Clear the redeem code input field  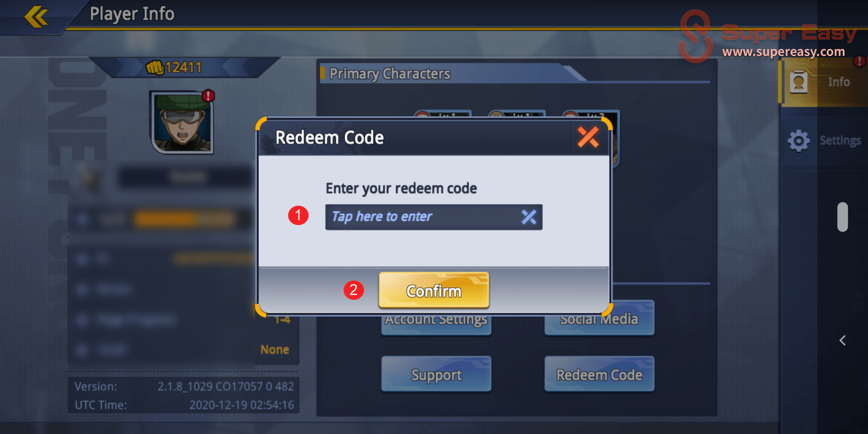pos(529,217)
